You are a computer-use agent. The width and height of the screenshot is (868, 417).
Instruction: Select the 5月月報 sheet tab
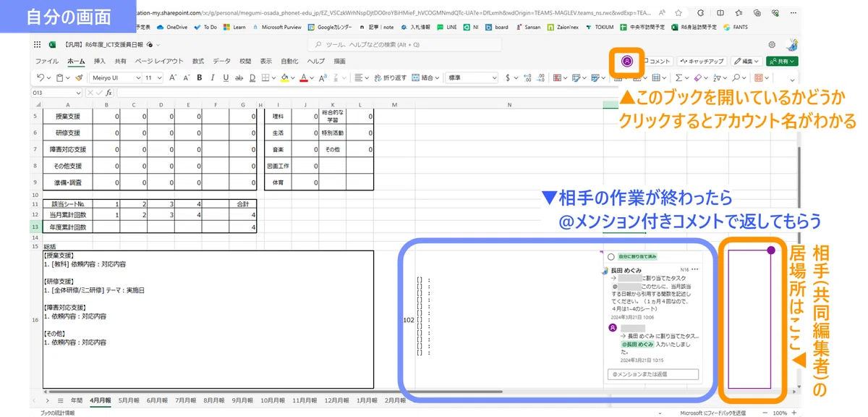[x=129, y=400]
